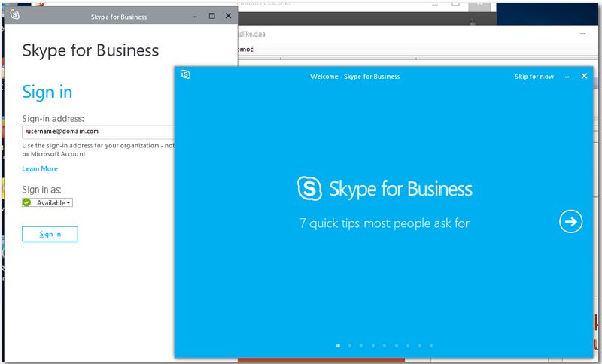Viewport: 602px width, 364px height.
Task: Click the 'Sign in as:' label
Action: click(x=41, y=189)
